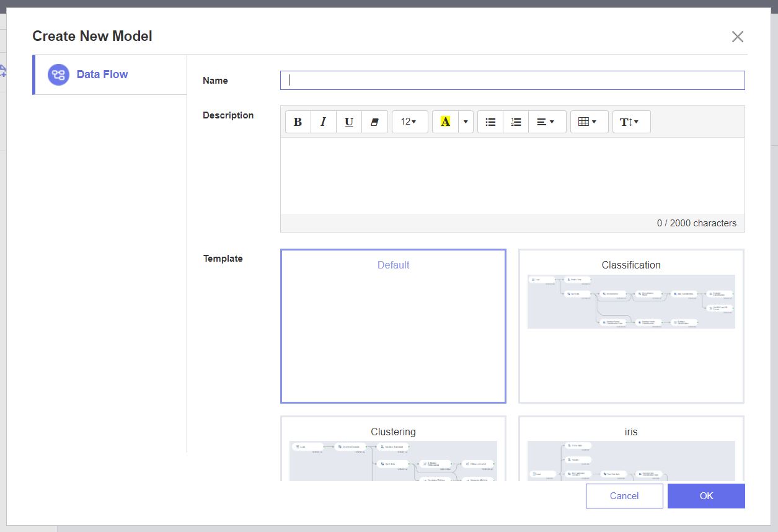Click the Cancel button

624,496
